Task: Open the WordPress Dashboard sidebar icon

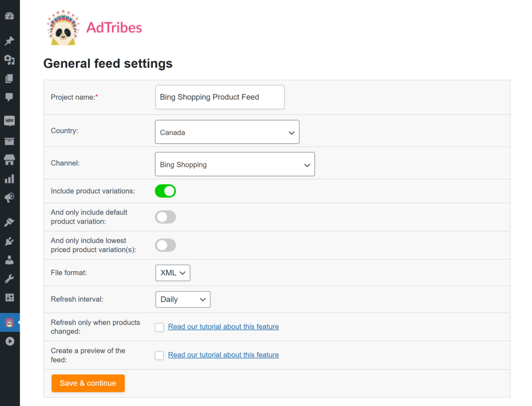Action: click(x=9, y=16)
